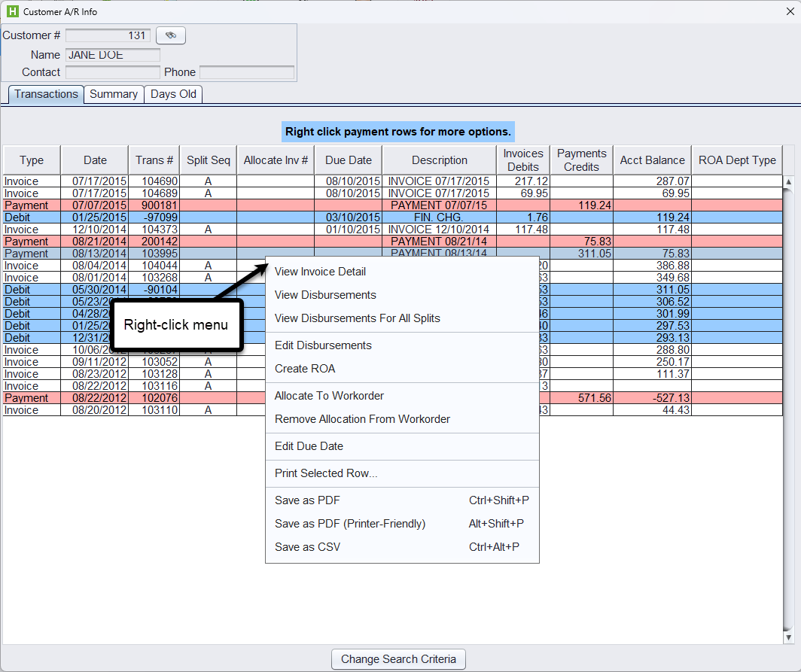Click Edit Disbursements menu entry
Viewport: 801px width, 672px height.
pyautogui.click(x=323, y=345)
